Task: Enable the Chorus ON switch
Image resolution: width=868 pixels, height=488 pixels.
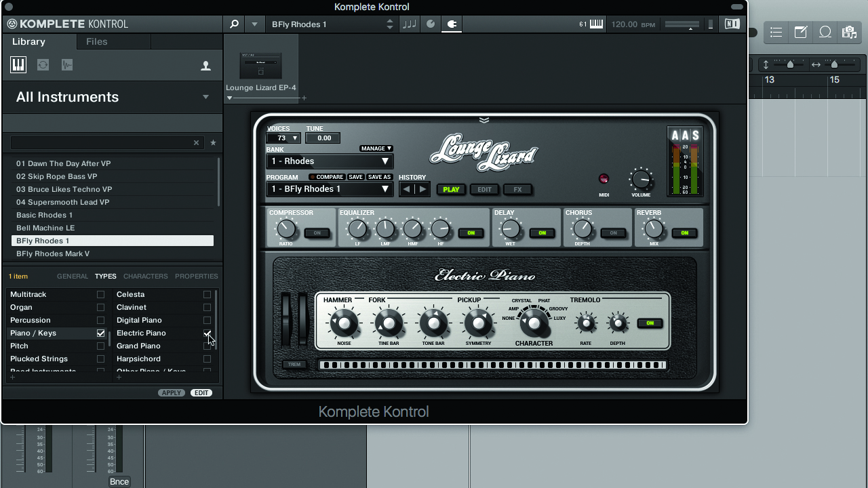Action: [613, 233]
